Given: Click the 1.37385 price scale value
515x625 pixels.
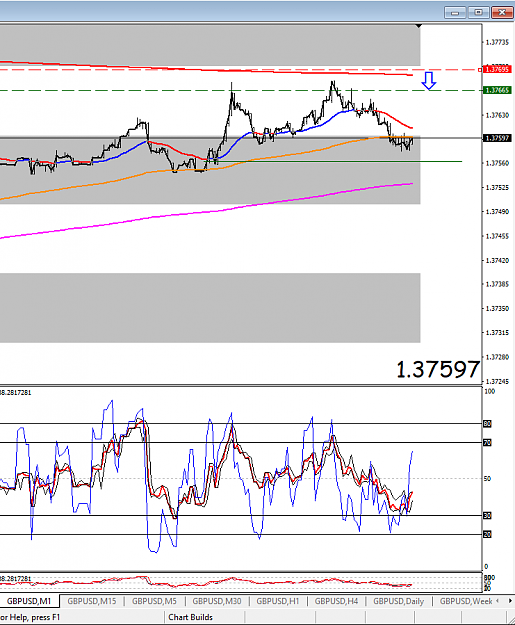Looking at the screenshot, I should 497,284.
